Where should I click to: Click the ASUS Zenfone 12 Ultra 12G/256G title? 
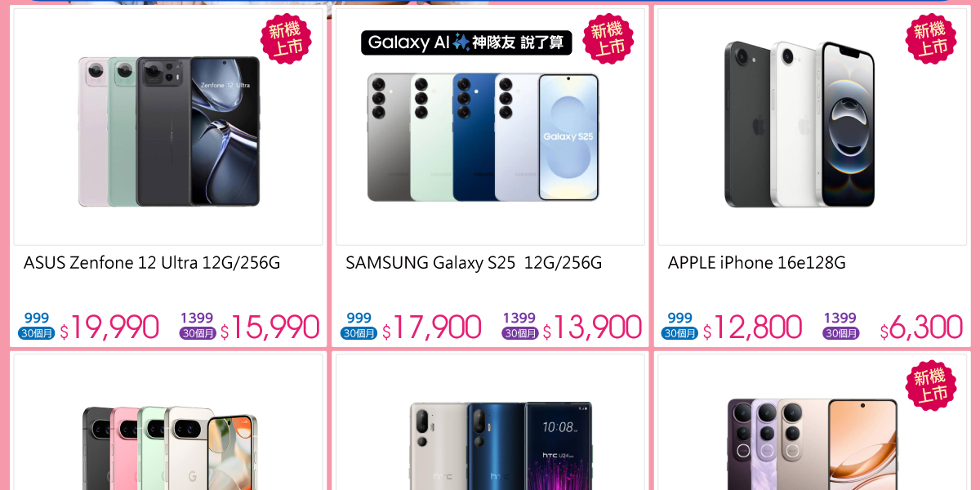pos(152,263)
